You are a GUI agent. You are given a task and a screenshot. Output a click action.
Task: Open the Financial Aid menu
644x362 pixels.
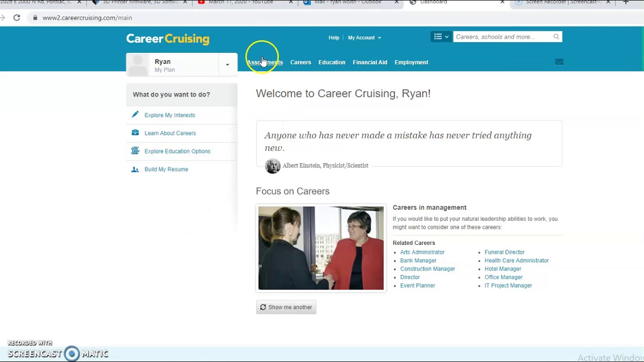coord(370,62)
